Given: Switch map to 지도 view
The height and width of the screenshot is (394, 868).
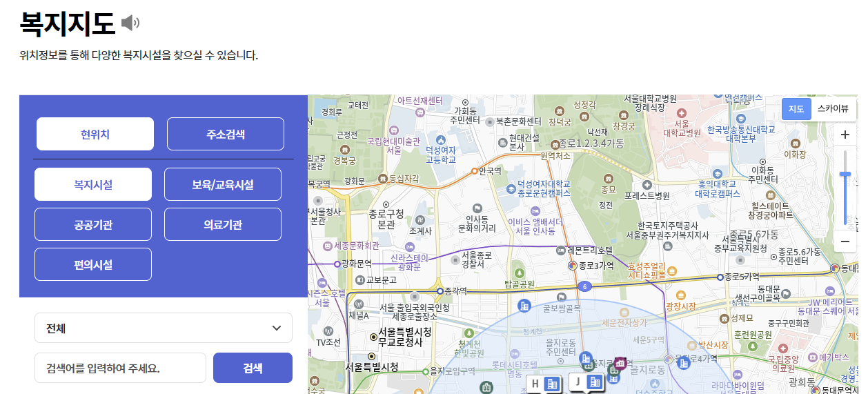Looking at the screenshot, I should pos(796,108).
